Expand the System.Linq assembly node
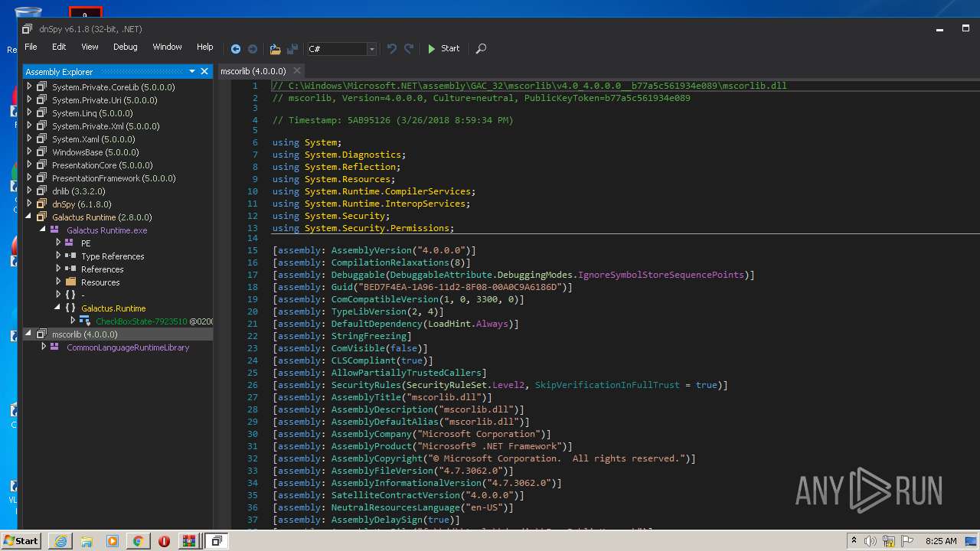This screenshot has width=980, height=551. coord(30,112)
